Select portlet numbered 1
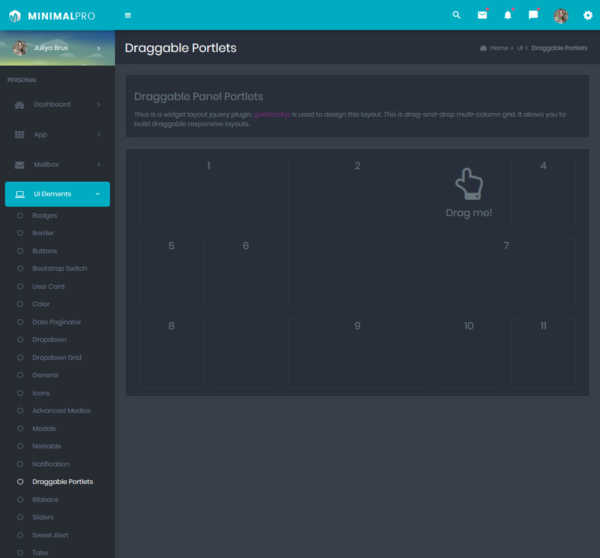 (209, 193)
